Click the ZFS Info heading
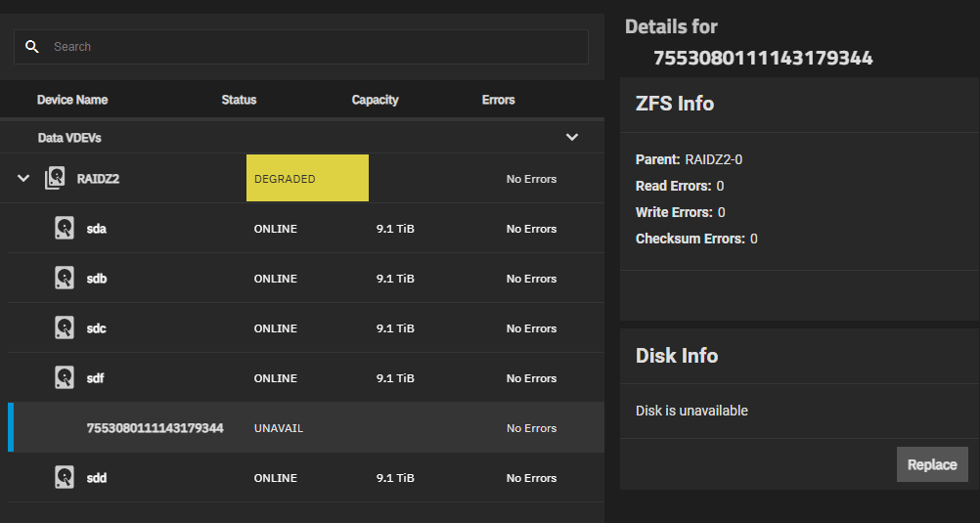 click(x=675, y=103)
